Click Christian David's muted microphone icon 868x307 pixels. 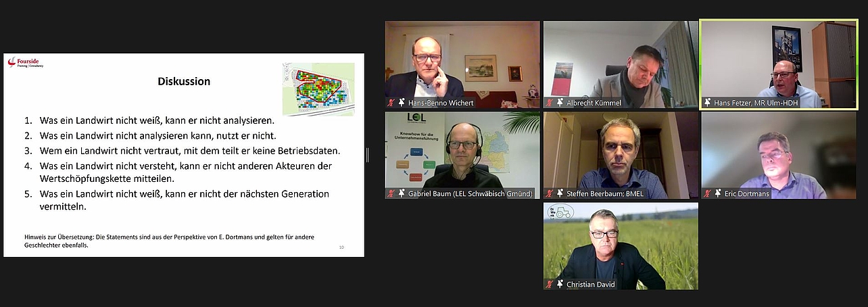[x=549, y=284]
